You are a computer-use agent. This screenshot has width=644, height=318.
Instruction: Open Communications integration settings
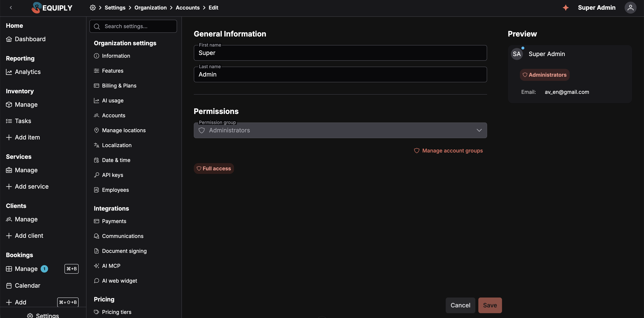point(119,236)
